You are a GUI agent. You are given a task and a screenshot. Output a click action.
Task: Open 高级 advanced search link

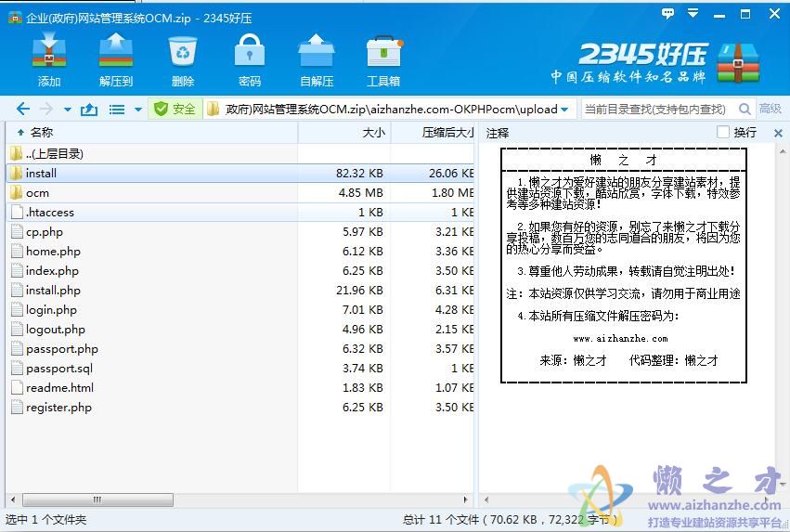770,109
